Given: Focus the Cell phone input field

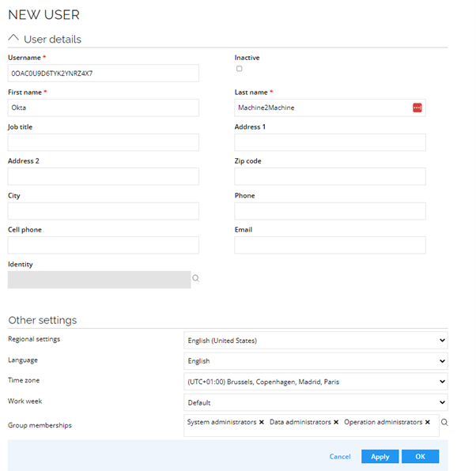Looking at the screenshot, I should coord(104,245).
